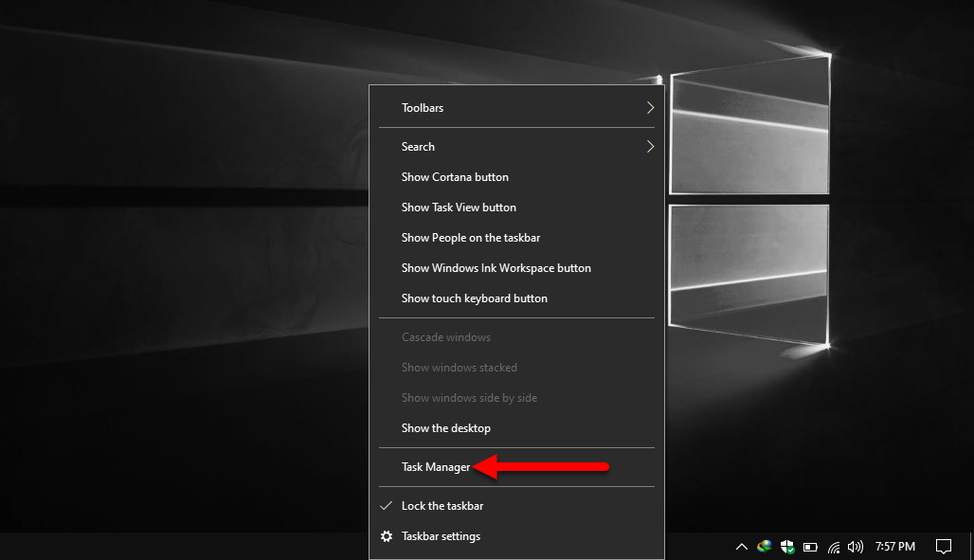Click the Show desktop sliver at taskbar end
The image size is (974, 560).
(x=971, y=547)
